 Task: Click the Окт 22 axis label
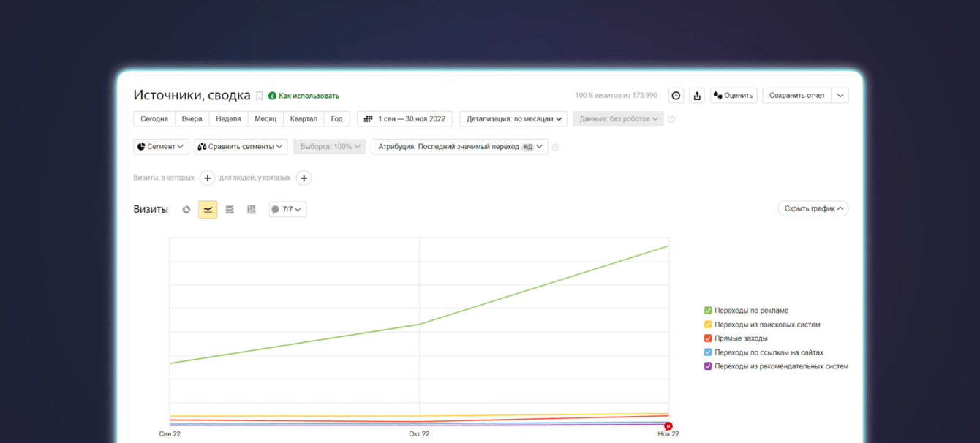419,434
